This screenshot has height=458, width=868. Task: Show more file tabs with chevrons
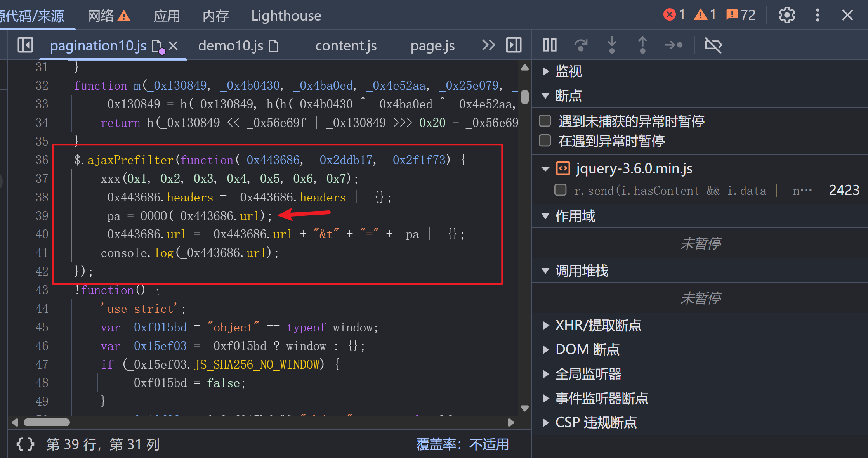[x=488, y=45]
